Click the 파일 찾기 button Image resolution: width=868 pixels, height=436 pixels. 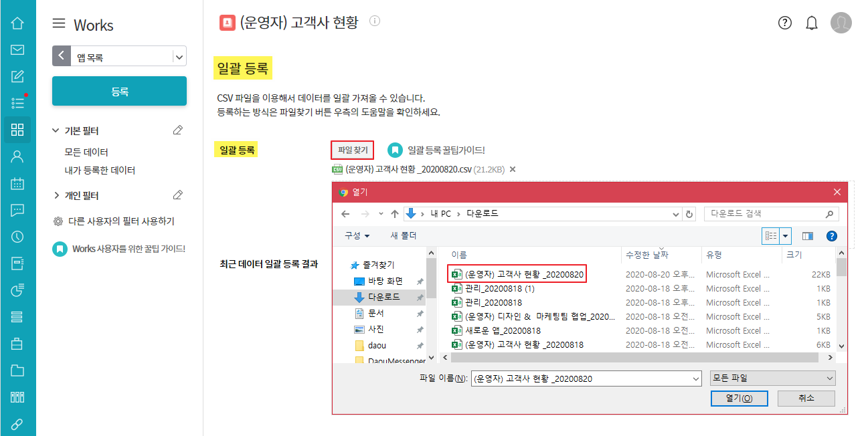pos(353,150)
